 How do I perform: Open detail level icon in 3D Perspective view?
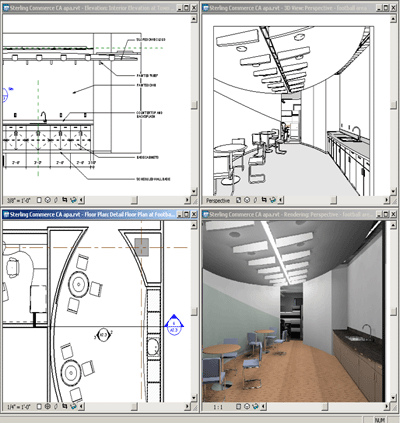[x=239, y=200]
